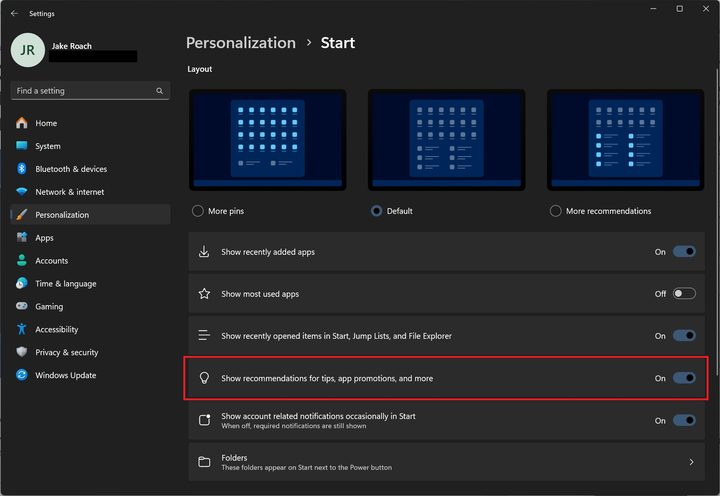Go to Accounts settings
Screen dimensions: 720x496
click(x=90, y=260)
